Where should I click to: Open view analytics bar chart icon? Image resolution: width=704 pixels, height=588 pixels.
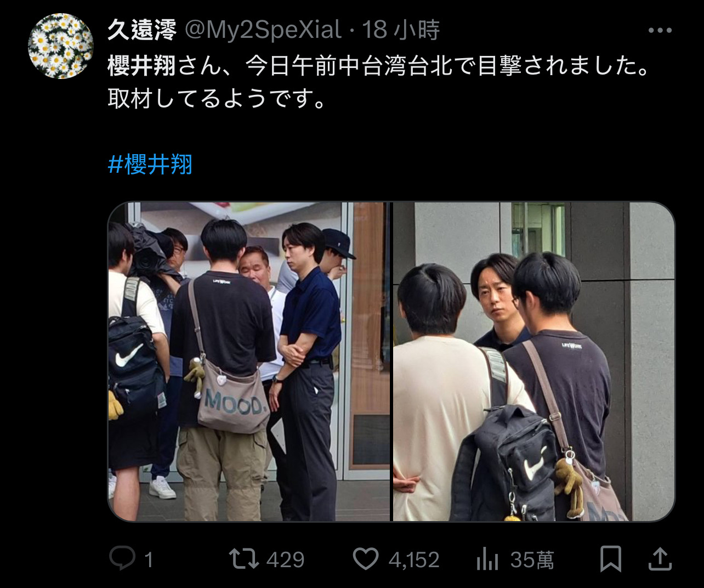click(487, 559)
